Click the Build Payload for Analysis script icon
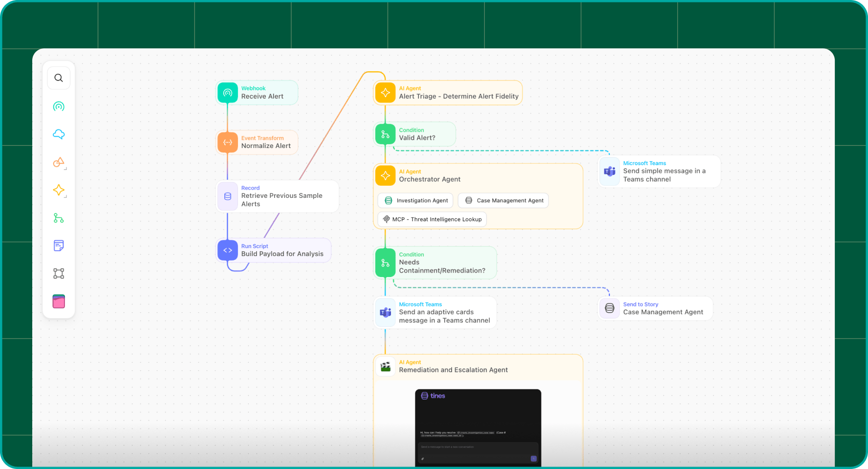The height and width of the screenshot is (469, 868). click(228, 250)
